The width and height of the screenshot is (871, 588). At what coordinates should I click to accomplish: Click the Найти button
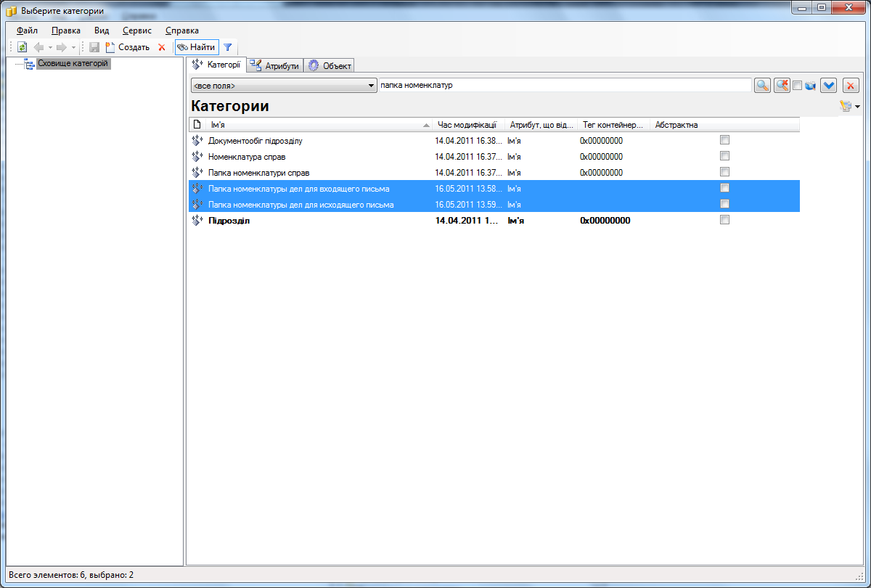tap(196, 47)
